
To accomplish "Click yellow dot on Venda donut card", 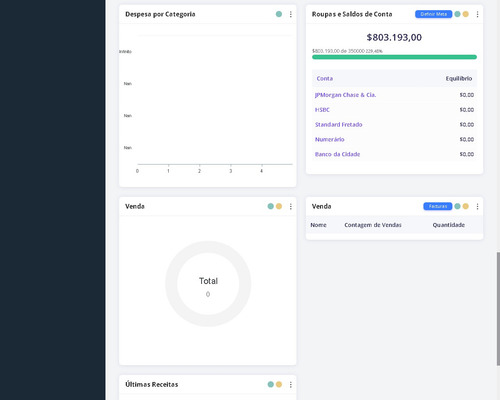I will 279,206.
